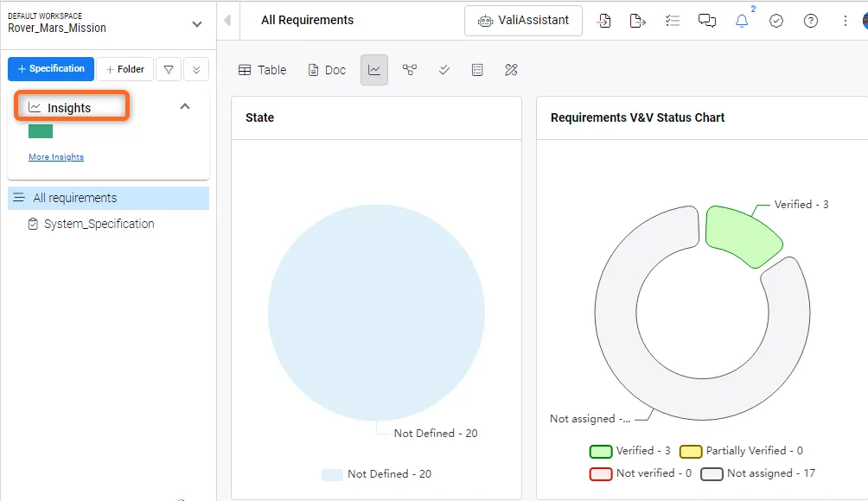Select the insights chart view icon
This screenshot has height=501, width=868.
tap(374, 70)
